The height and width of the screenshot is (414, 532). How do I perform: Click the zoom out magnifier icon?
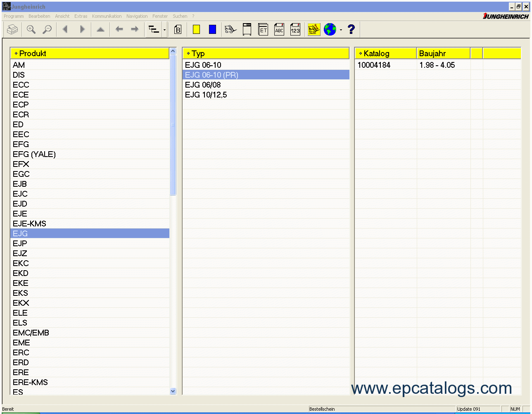47,30
